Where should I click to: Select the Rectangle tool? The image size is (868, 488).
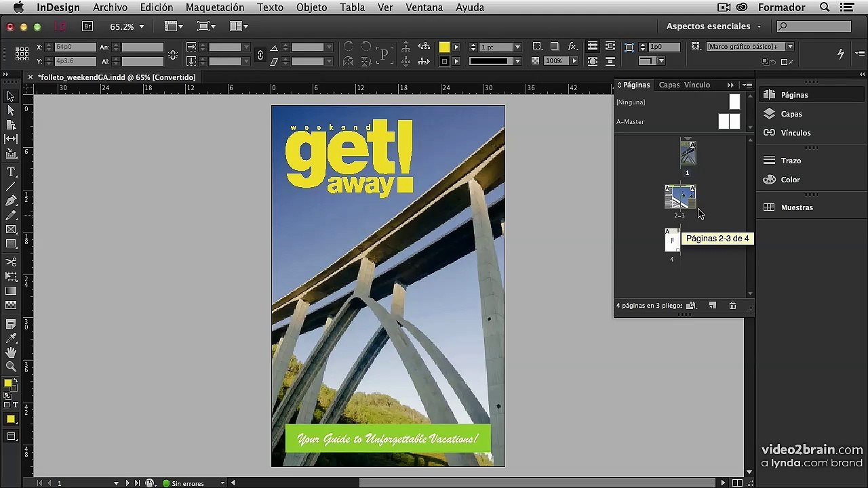coord(11,243)
